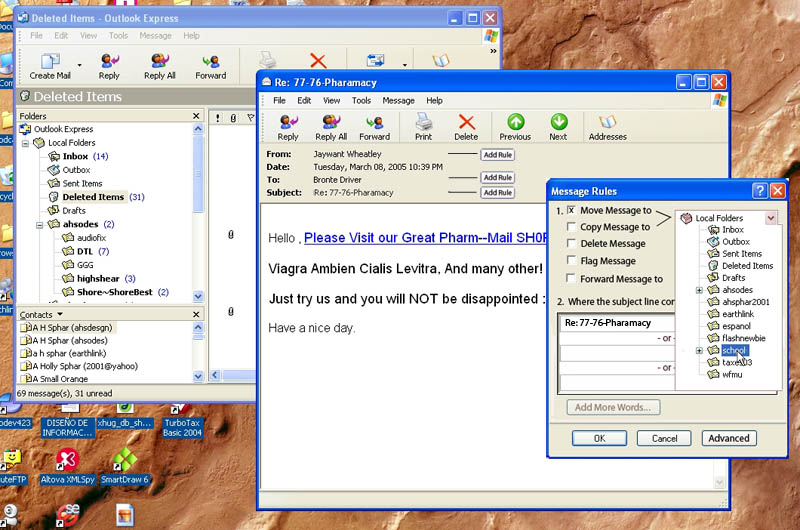The width and height of the screenshot is (800, 530).
Task: Select Sent Items in Outlook Express folder list
Action: tap(75, 183)
